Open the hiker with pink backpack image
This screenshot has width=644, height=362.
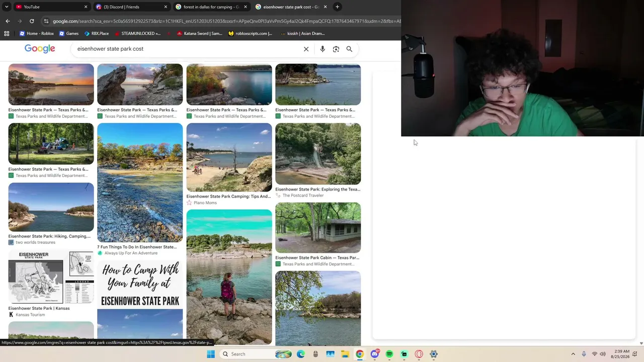(229, 278)
